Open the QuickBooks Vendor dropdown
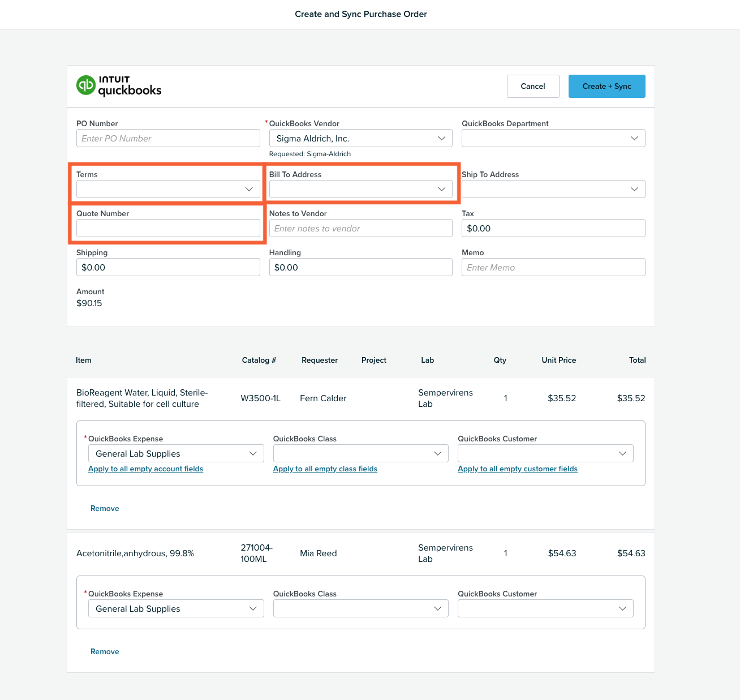This screenshot has width=740, height=700. click(x=360, y=138)
